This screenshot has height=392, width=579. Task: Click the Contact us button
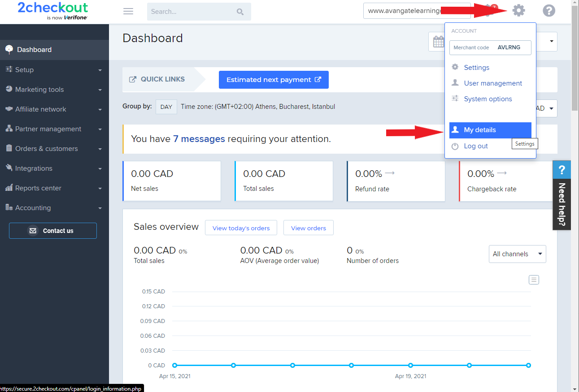pos(53,231)
